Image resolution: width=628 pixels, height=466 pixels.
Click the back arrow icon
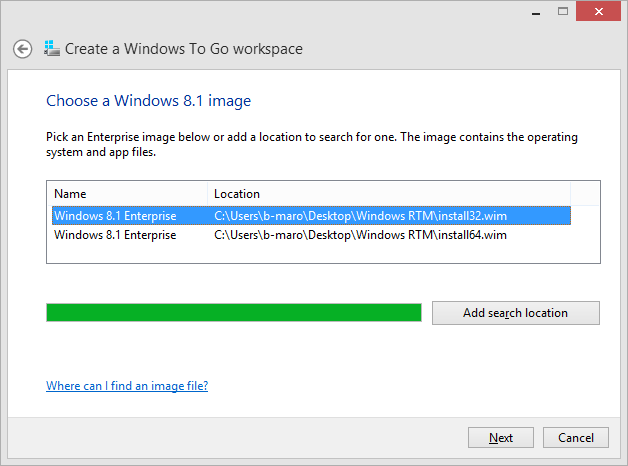(22, 49)
